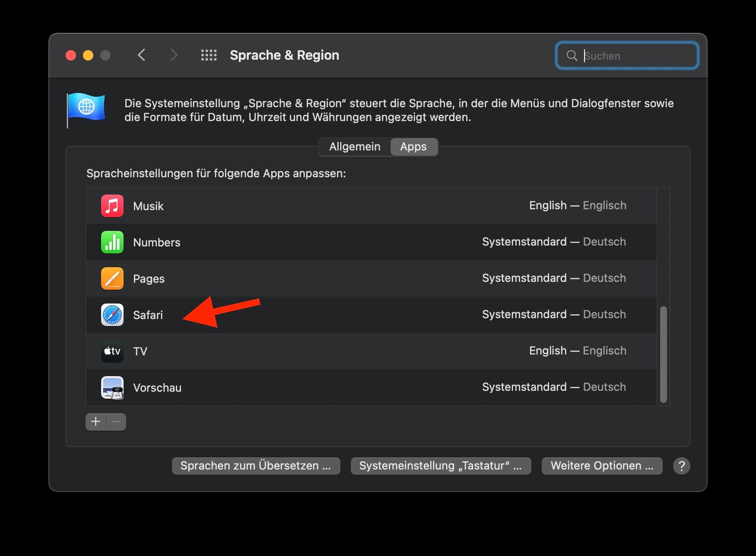
Task: Go back with the left chevron
Action: click(141, 55)
